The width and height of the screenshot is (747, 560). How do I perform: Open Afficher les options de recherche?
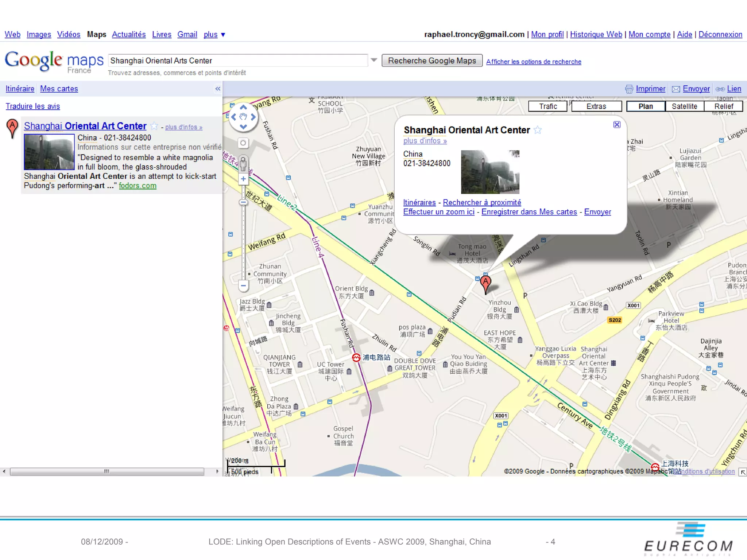(x=534, y=62)
